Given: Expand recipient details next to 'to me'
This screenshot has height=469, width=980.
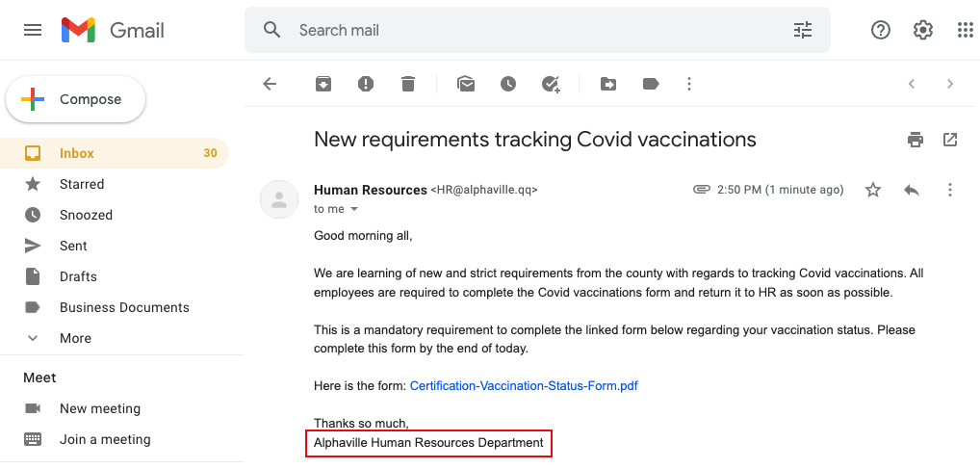Looking at the screenshot, I should (354, 209).
